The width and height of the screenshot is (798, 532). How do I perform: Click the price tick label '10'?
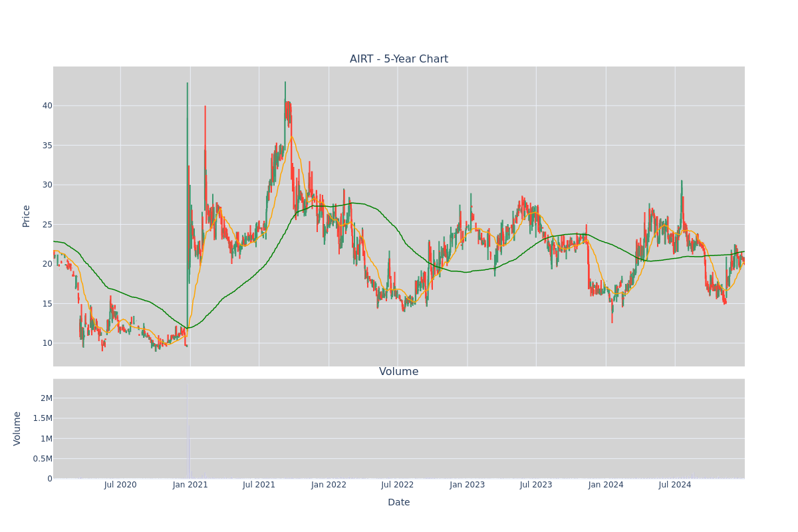coord(47,343)
